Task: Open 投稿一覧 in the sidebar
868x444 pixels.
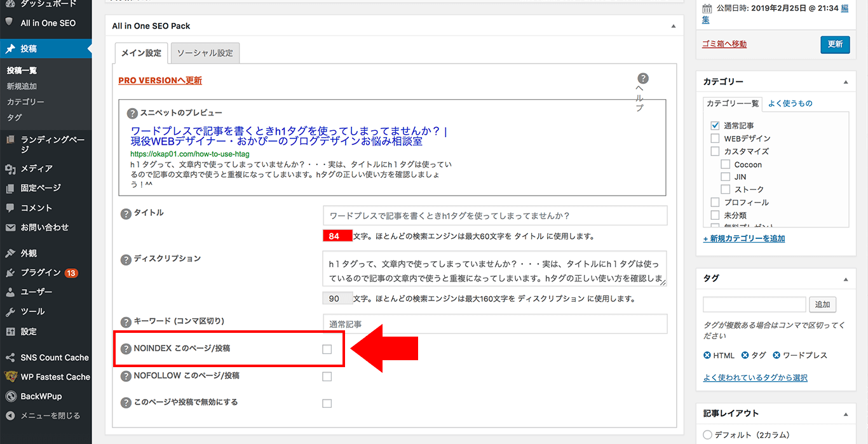Action: click(22, 71)
